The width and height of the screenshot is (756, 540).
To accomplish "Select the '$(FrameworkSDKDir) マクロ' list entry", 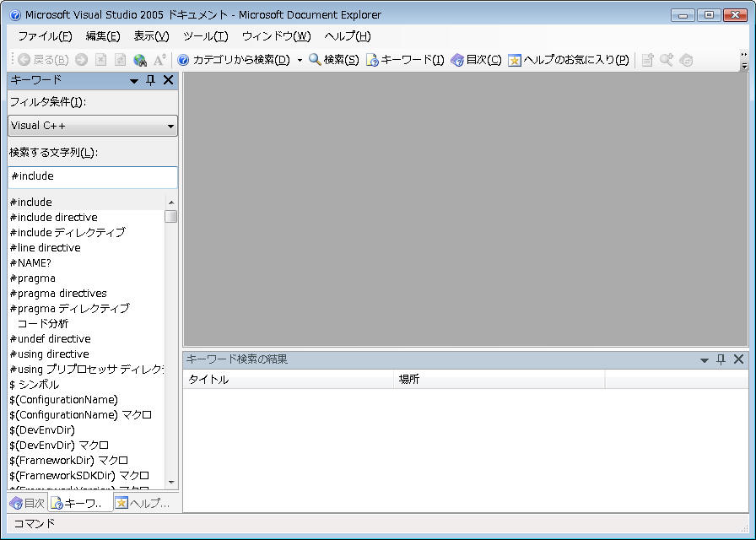I will (87, 475).
